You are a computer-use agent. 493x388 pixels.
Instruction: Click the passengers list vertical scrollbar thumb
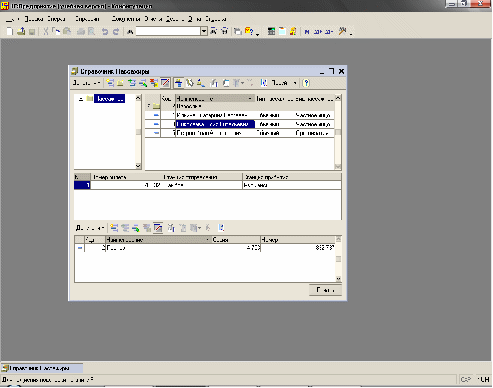tap(338, 132)
